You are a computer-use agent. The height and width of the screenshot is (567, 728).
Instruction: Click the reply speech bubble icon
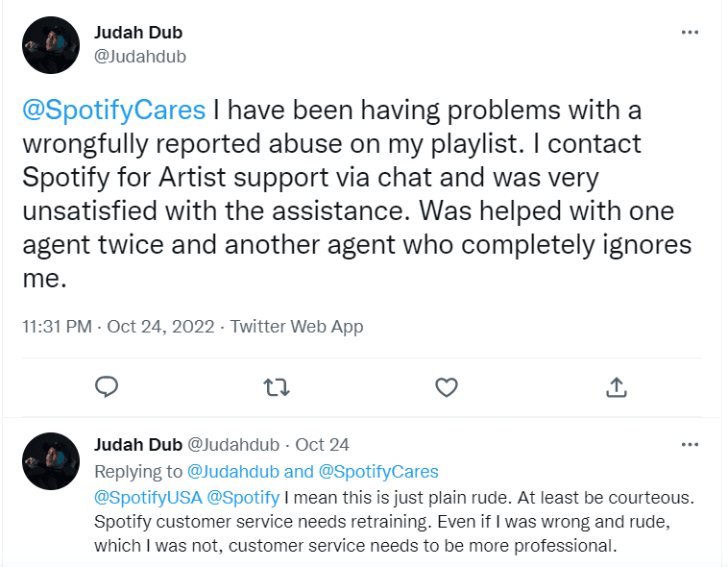click(107, 386)
